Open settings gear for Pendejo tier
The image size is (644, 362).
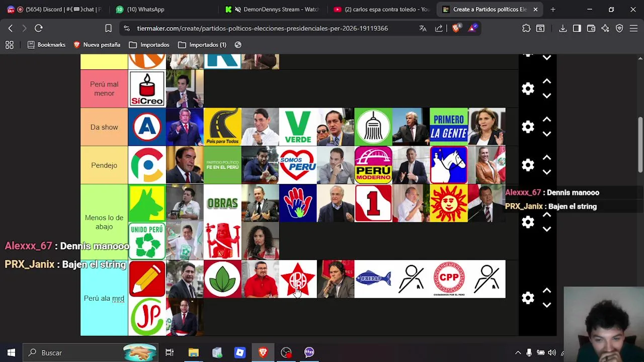[528, 165]
